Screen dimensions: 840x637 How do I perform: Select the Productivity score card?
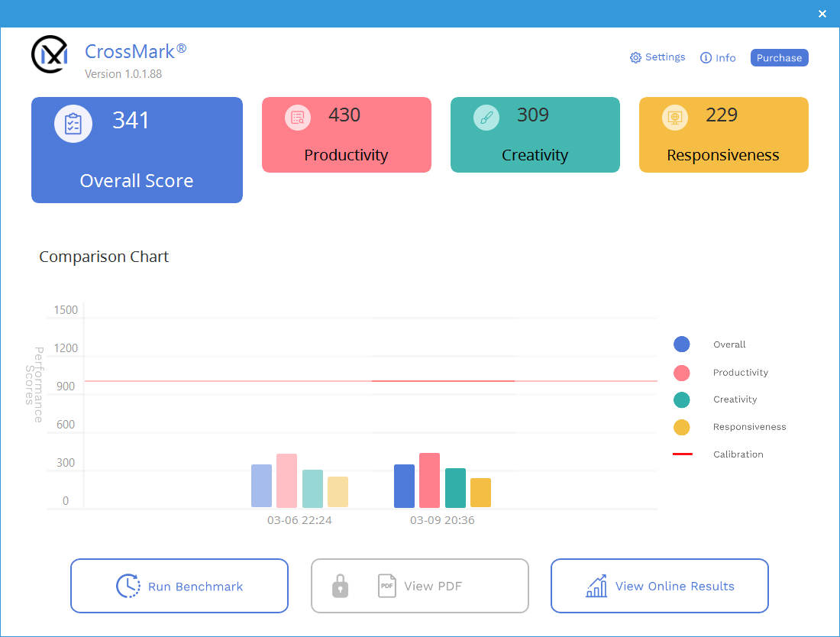[x=347, y=135]
